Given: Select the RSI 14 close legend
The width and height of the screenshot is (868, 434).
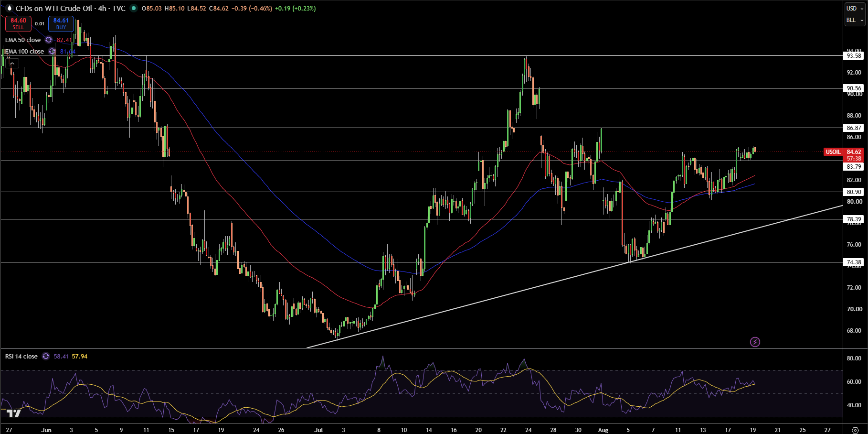Looking at the screenshot, I should click(x=21, y=357).
